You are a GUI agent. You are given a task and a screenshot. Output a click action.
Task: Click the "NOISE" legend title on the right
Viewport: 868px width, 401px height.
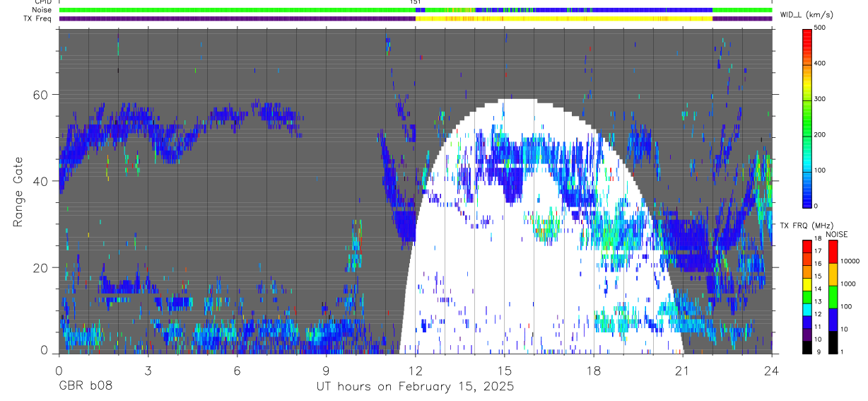(837, 234)
